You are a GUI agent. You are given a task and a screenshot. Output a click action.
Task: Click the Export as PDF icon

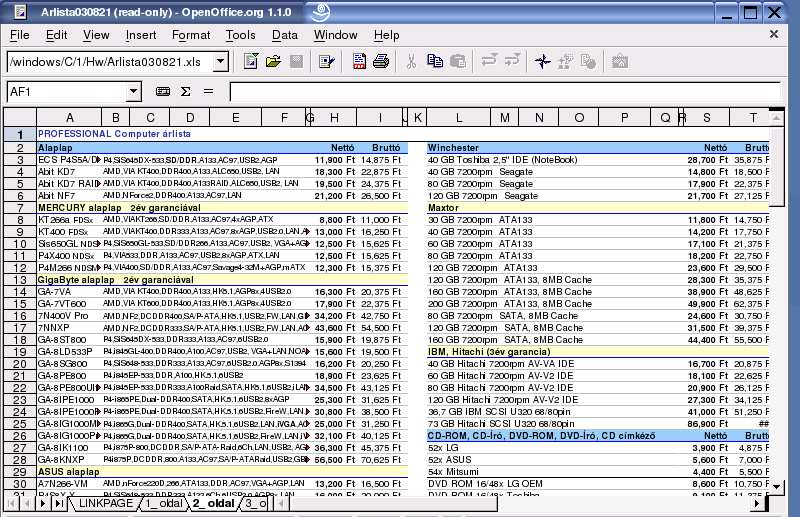359,62
